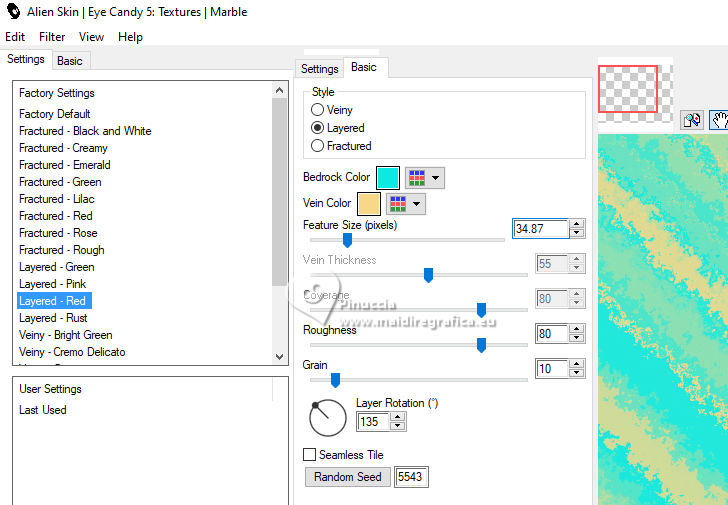Viewport: 728px width, 505px height.
Task: Select Fractured - Lilac preset
Action: point(57,199)
